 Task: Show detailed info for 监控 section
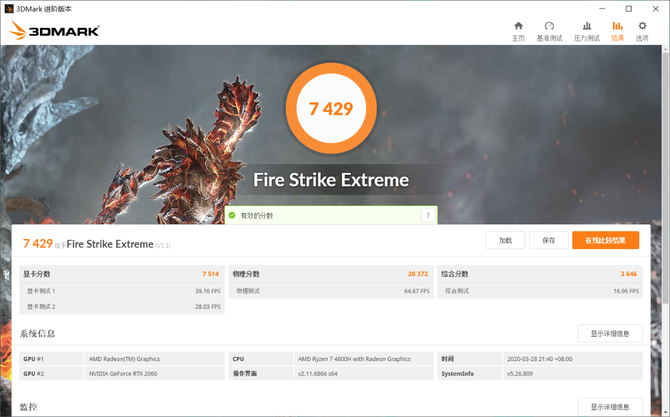[x=609, y=407]
